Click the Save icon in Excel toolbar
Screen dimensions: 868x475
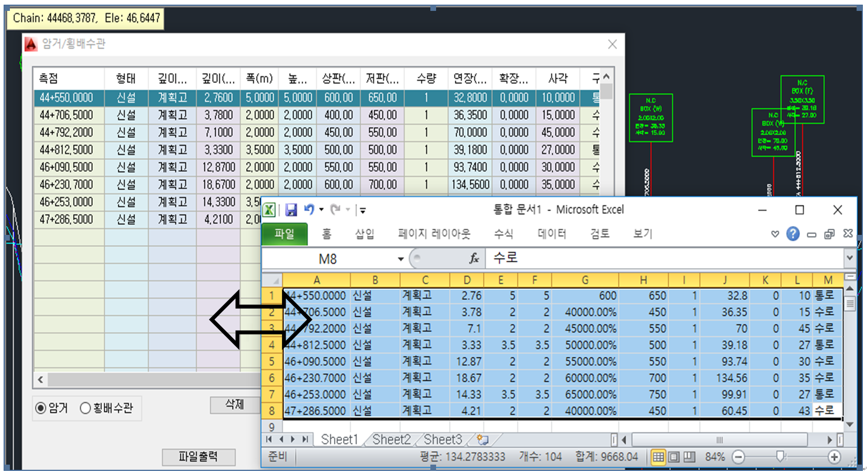(291, 210)
